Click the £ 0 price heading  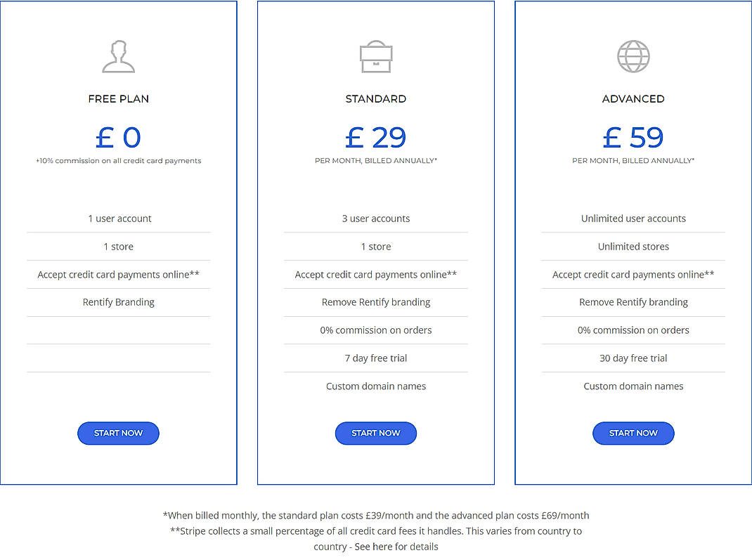click(118, 138)
